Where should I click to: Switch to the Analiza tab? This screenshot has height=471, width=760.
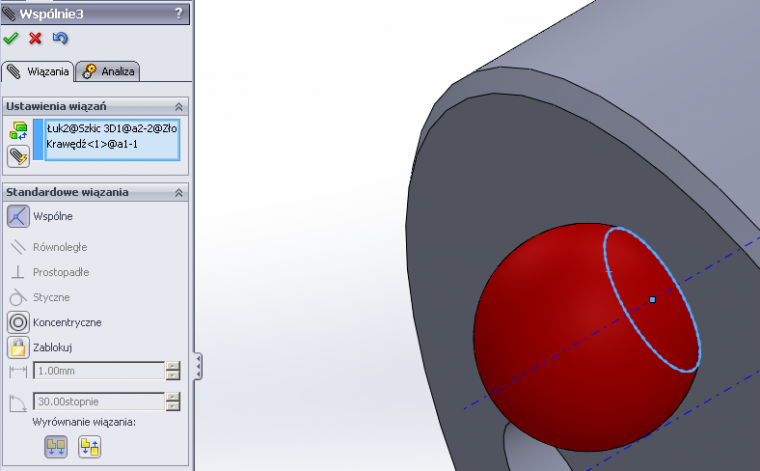coord(108,72)
